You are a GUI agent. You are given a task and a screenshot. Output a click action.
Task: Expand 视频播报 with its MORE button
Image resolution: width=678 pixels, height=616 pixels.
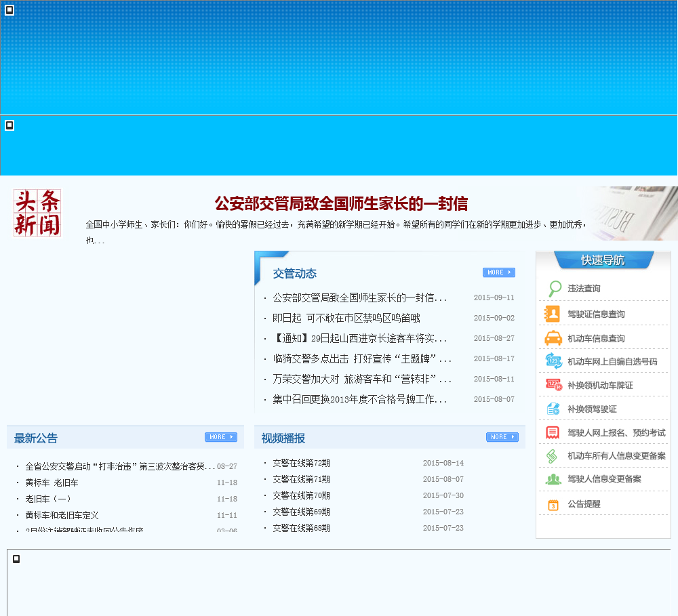(502, 437)
